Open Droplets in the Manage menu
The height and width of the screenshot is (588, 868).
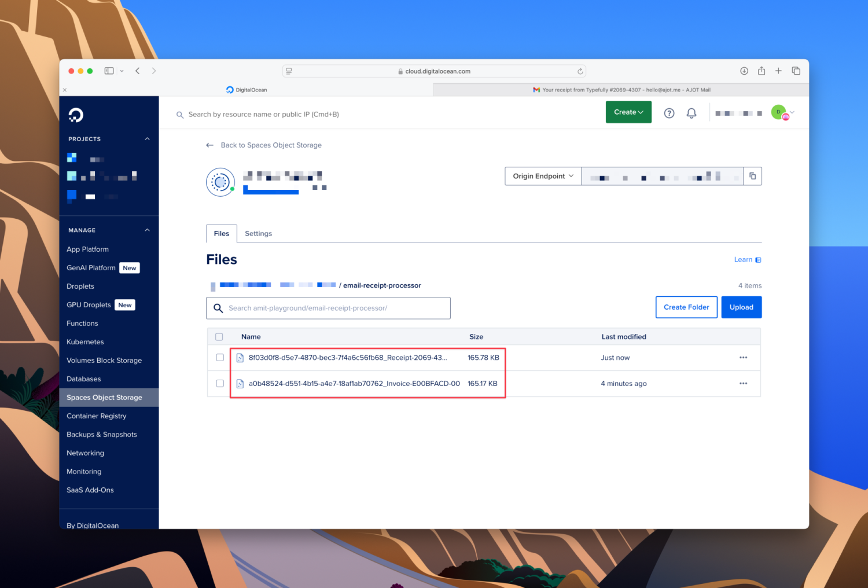click(x=80, y=286)
